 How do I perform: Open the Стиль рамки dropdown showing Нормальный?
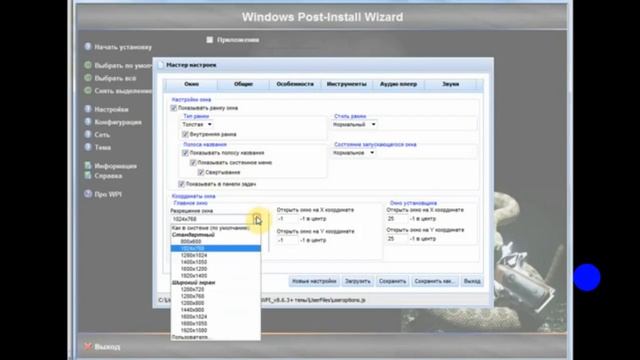354,124
